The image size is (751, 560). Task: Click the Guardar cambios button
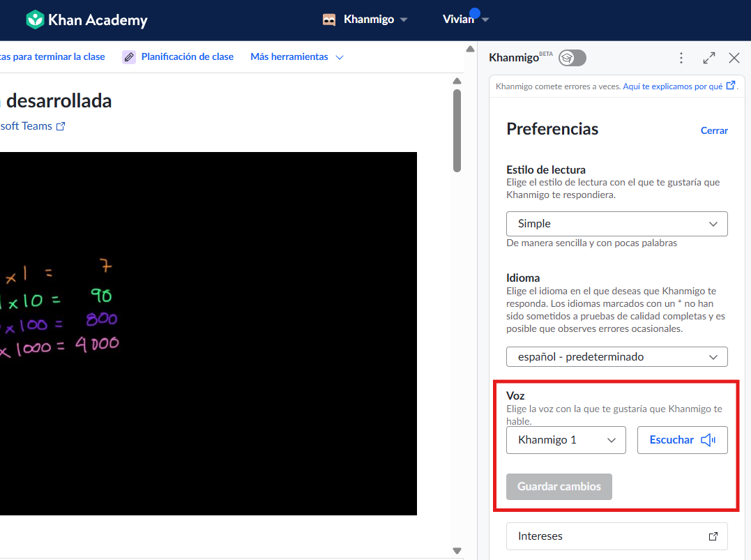559,487
